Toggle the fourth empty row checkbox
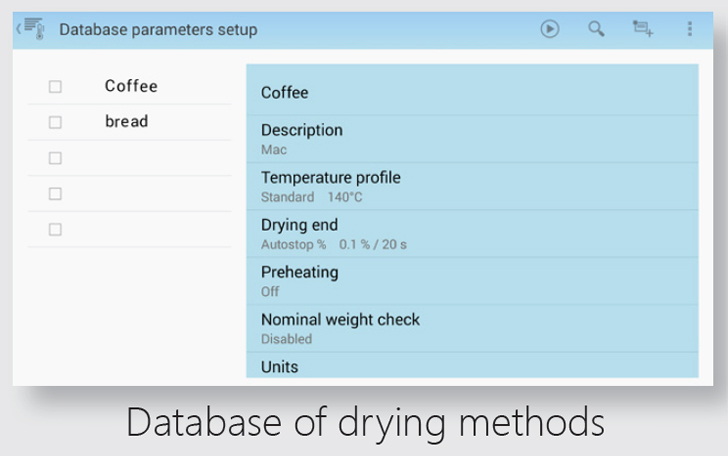The width and height of the screenshot is (728, 456). [55, 194]
